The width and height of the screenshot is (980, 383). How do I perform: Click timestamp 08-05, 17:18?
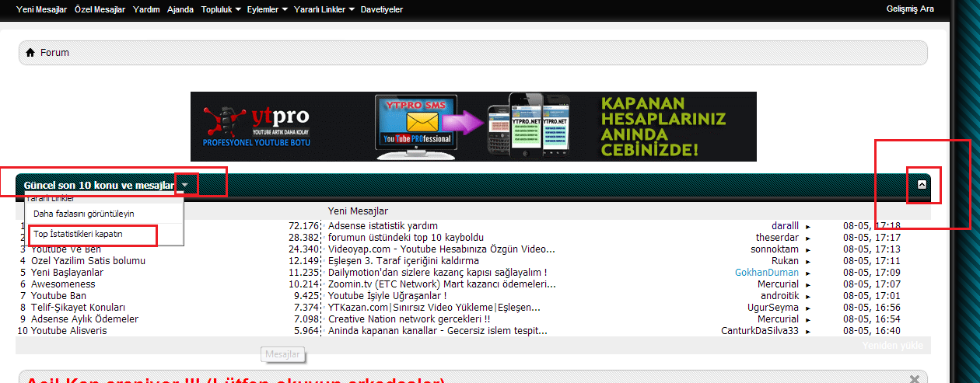pyautogui.click(x=872, y=226)
